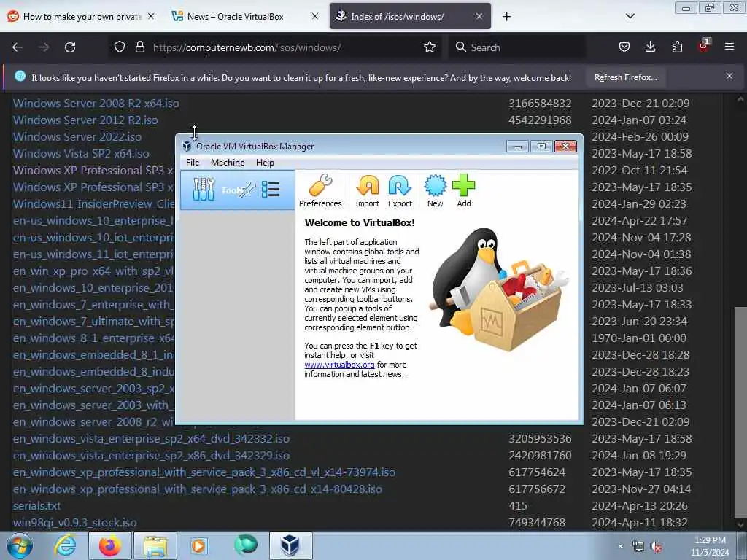Create a New virtual machine

click(x=435, y=191)
